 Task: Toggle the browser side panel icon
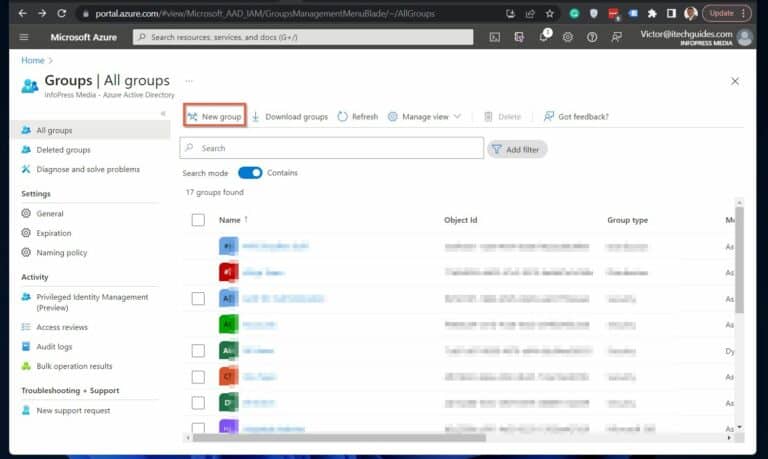click(x=671, y=14)
